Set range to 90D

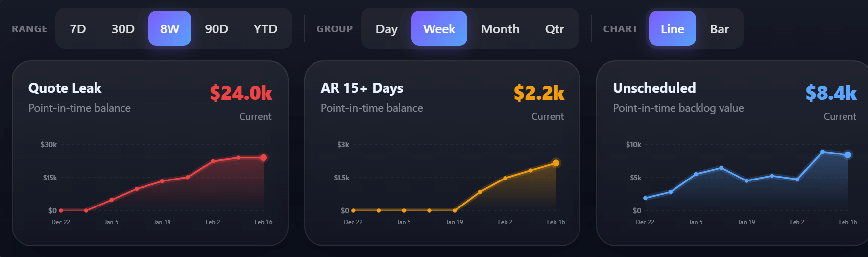pos(217,29)
